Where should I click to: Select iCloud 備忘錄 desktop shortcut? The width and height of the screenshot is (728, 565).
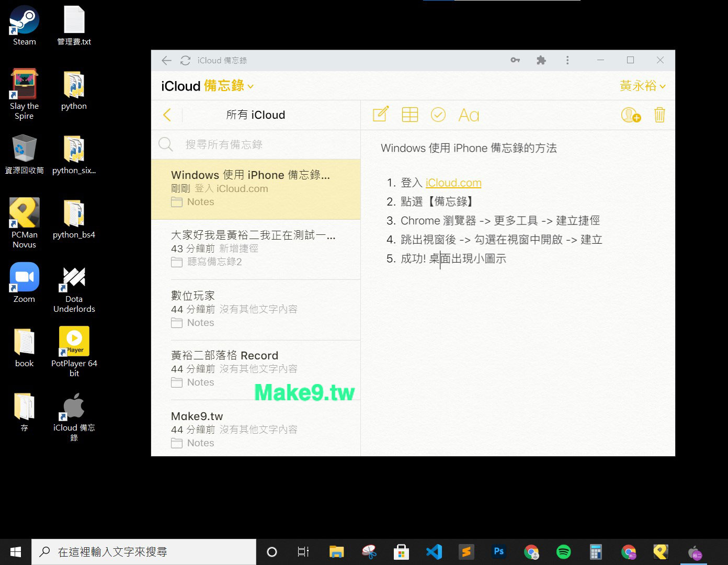click(74, 417)
